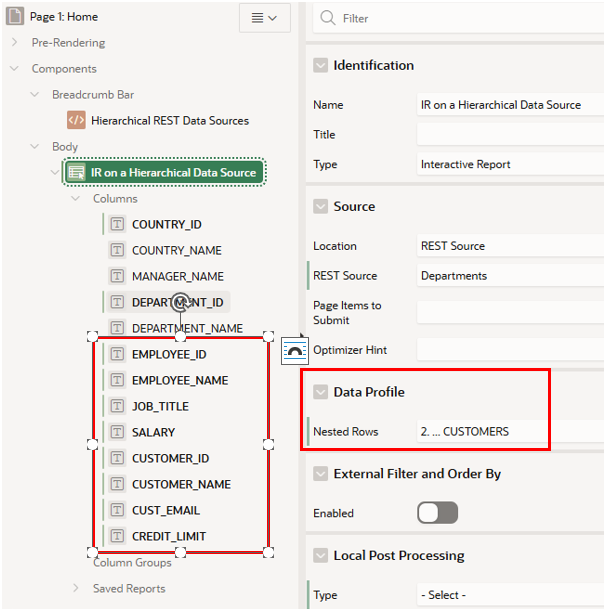The image size is (605, 609).
Task: Collapse the Identification section
Action: click(x=321, y=65)
